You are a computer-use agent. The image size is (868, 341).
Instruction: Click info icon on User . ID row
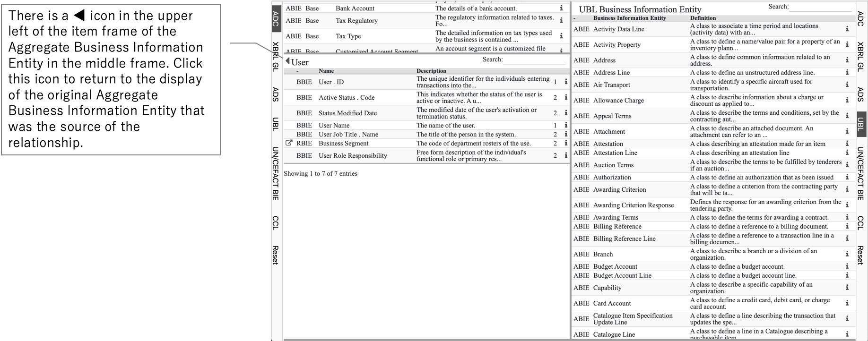pos(565,82)
